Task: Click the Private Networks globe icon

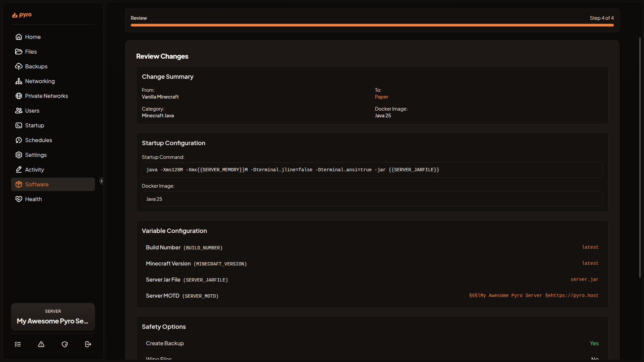Action: (x=19, y=96)
